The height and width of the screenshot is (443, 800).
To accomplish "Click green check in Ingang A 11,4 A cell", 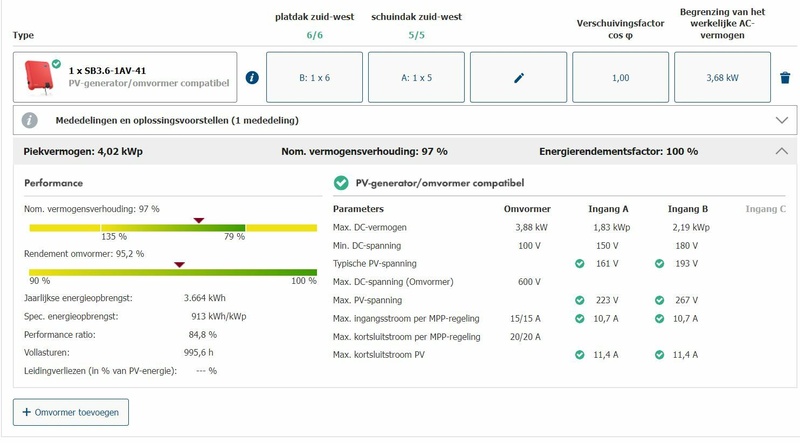I will point(580,355).
